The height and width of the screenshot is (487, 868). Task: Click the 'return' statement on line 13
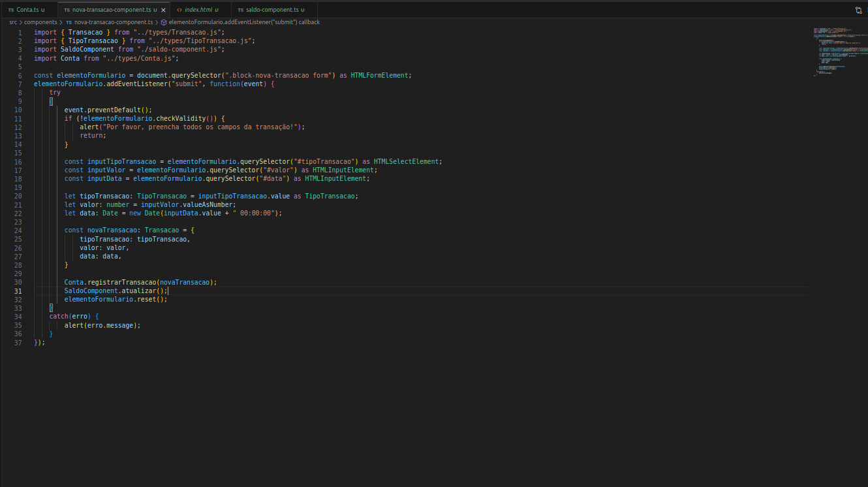pyautogui.click(x=93, y=135)
